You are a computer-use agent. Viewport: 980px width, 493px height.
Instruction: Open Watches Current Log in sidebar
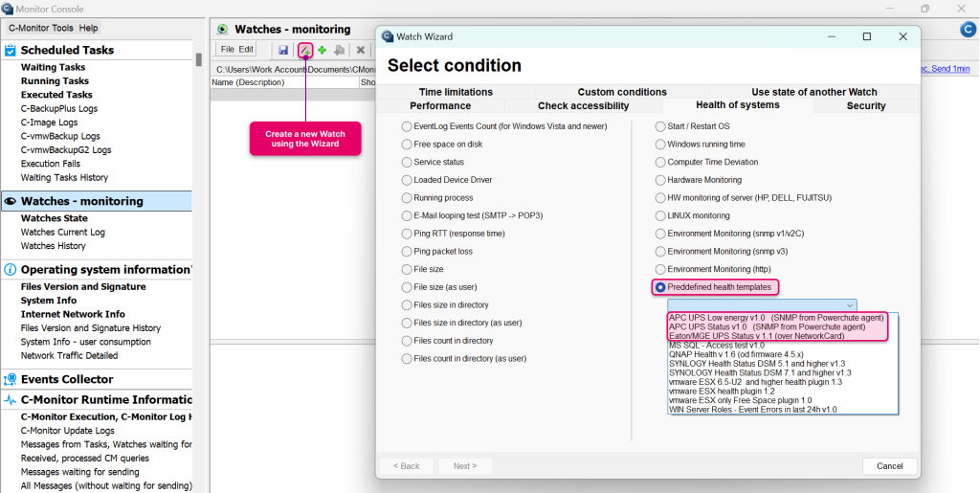point(63,233)
